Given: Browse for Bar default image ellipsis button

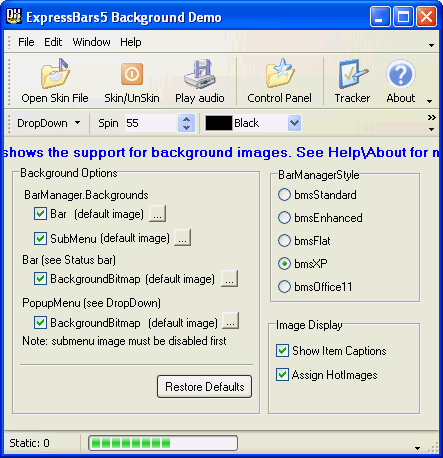Looking at the screenshot, I should pyautogui.click(x=157, y=214).
